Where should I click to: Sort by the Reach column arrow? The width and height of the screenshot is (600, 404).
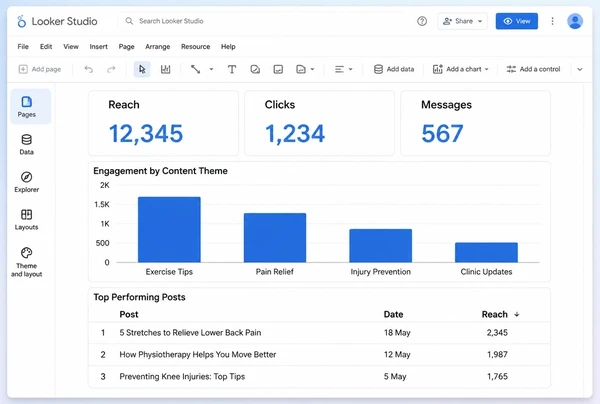517,314
